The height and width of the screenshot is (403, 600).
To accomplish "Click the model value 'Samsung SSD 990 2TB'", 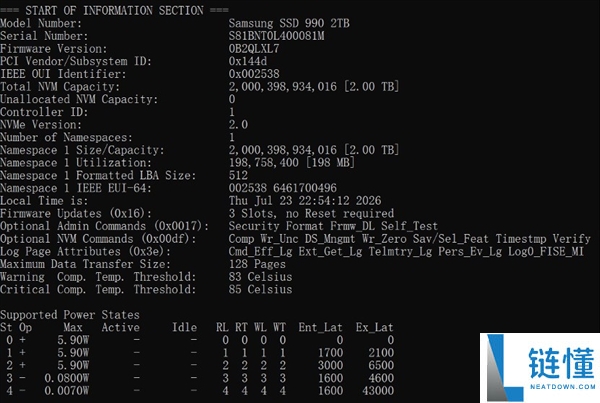I will coord(289,23).
